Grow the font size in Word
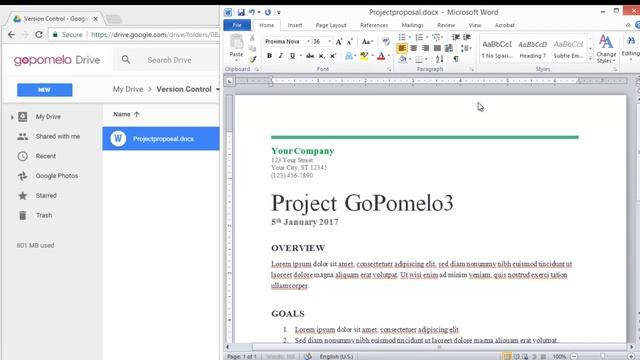The image size is (640, 360). pyautogui.click(x=339, y=42)
